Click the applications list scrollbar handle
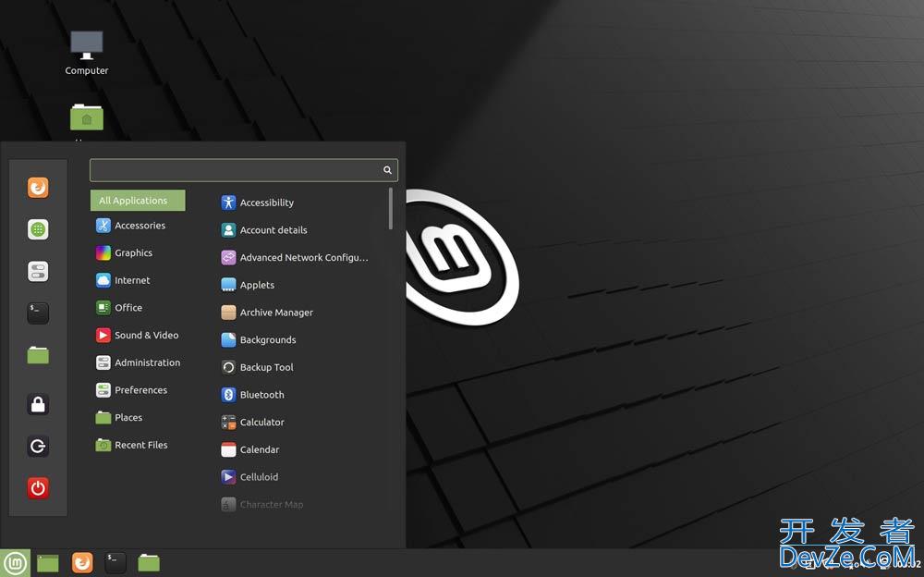 pyautogui.click(x=390, y=208)
